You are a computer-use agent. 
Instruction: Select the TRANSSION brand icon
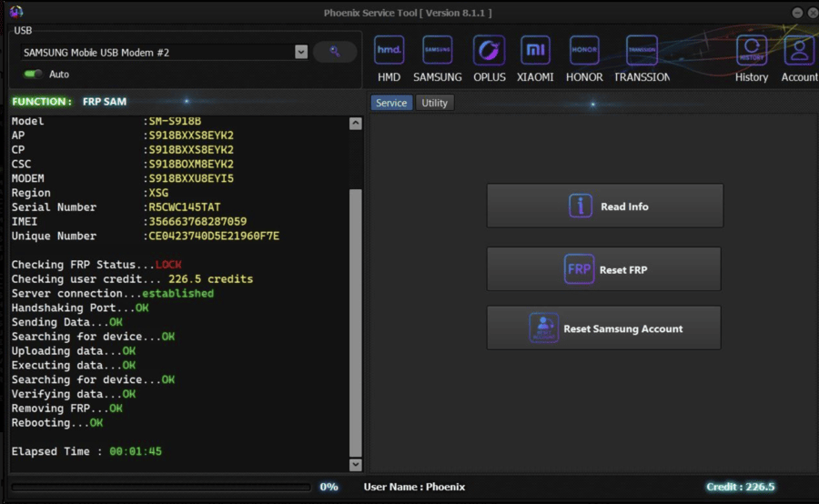[642, 51]
